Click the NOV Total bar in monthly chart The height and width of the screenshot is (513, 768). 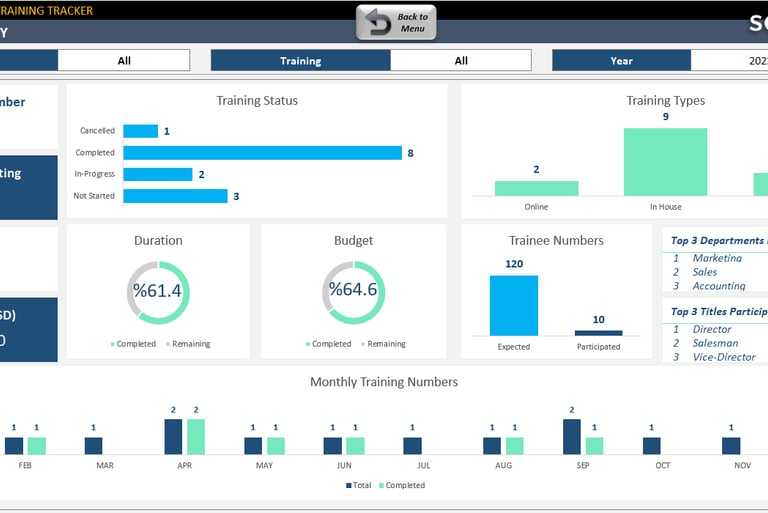pos(731,446)
